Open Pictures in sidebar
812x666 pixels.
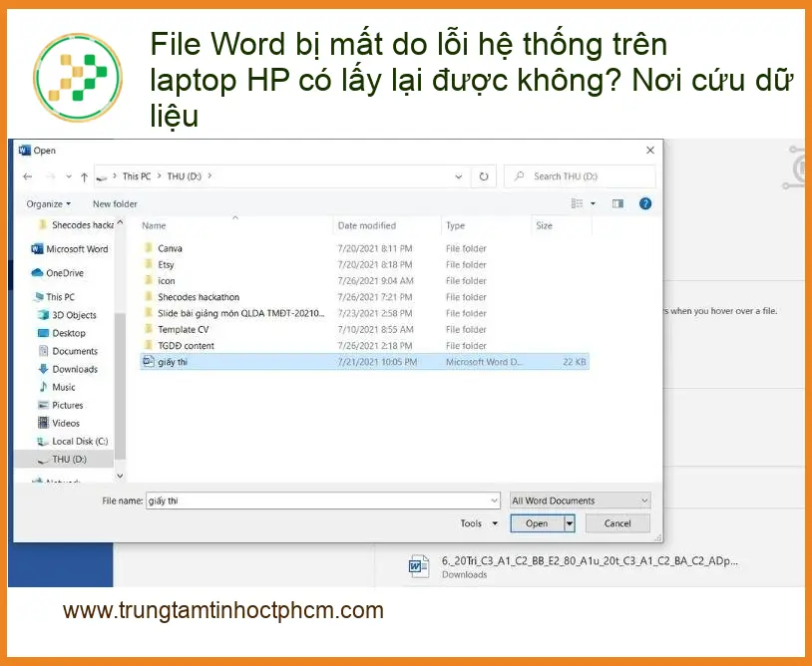point(61,405)
